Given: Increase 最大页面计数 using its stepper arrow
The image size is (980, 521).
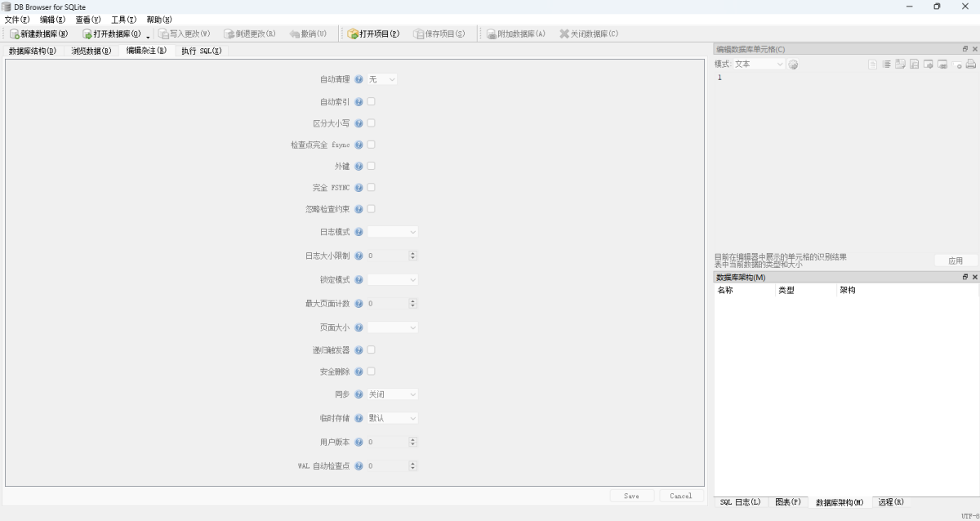Looking at the screenshot, I should (412, 301).
